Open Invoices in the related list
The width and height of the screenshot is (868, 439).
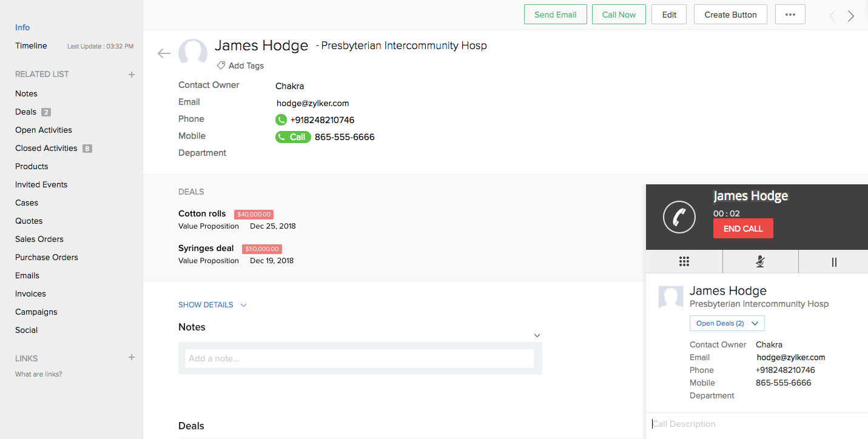[x=30, y=293]
